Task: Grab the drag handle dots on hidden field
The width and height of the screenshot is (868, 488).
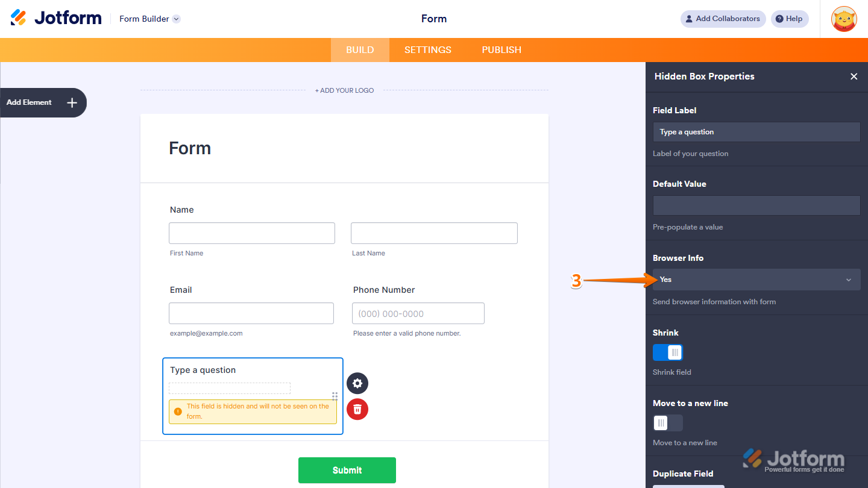Action: (335, 396)
